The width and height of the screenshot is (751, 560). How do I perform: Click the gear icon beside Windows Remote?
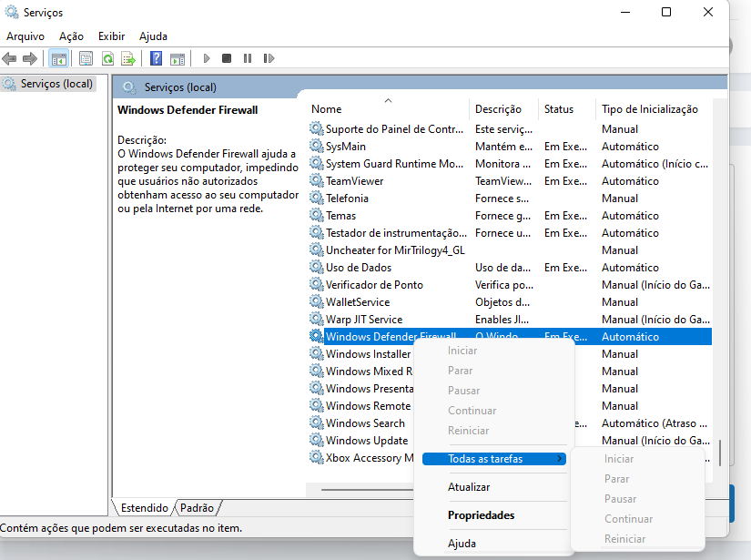click(316, 405)
